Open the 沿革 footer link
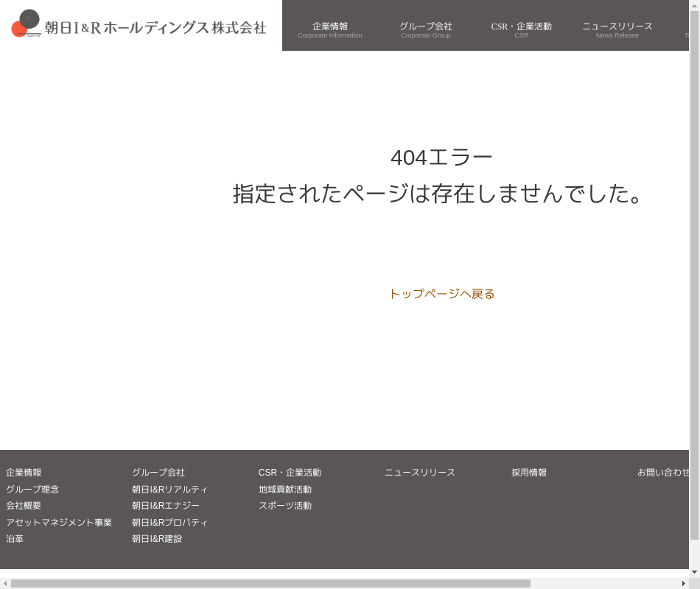This screenshot has width=700, height=589. [15, 539]
